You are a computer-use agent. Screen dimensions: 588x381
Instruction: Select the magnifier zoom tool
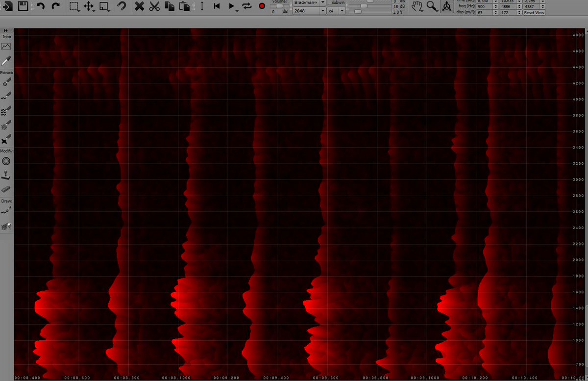(432, 6)
